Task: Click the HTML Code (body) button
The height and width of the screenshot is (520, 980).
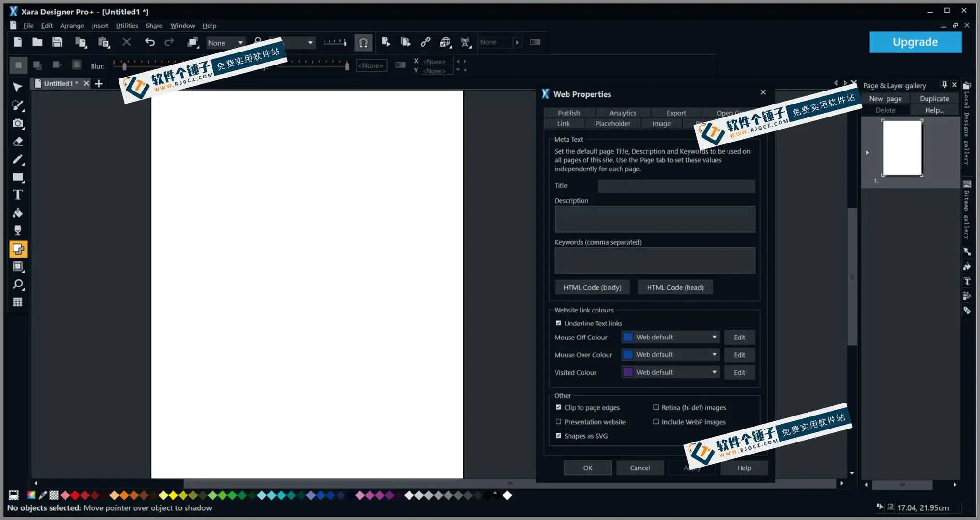Action: [592, 287]
